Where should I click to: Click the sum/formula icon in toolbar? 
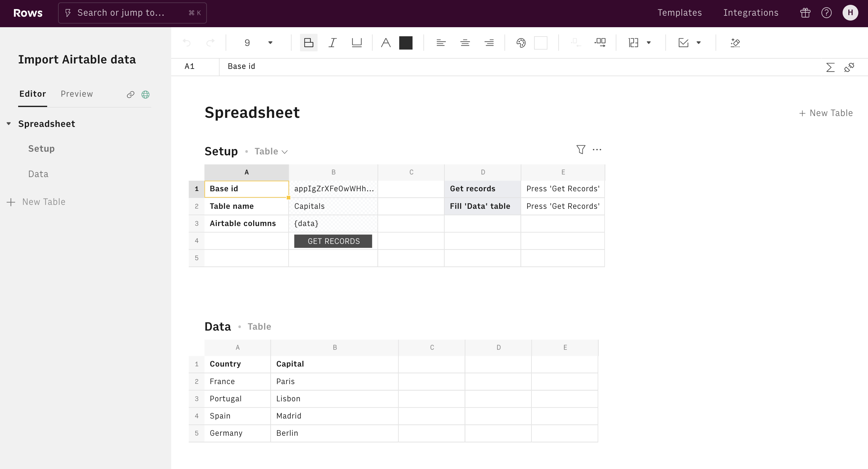pos(830,66)
